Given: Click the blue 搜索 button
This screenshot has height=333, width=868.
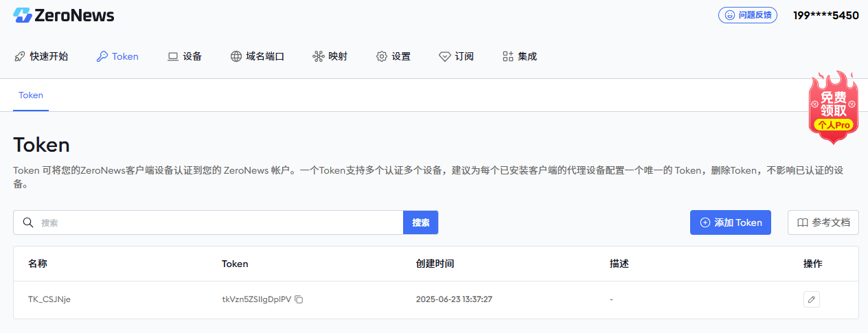Looking at the screenshot, I should pos(420,222).
